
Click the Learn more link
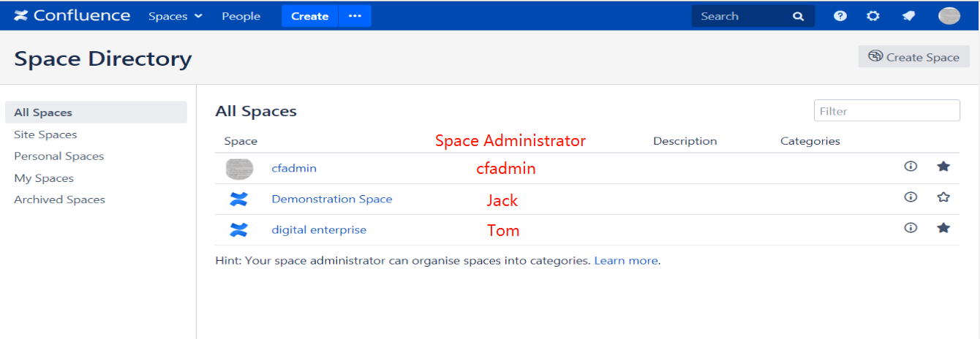[x=625, y=260]
